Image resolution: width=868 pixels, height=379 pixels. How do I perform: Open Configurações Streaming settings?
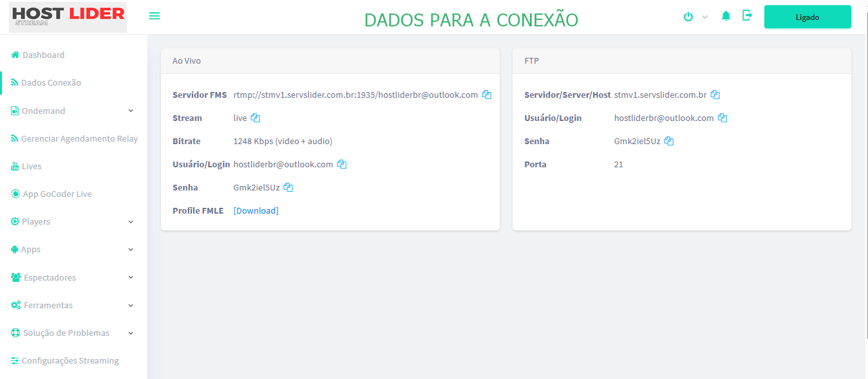coord(70,360)
